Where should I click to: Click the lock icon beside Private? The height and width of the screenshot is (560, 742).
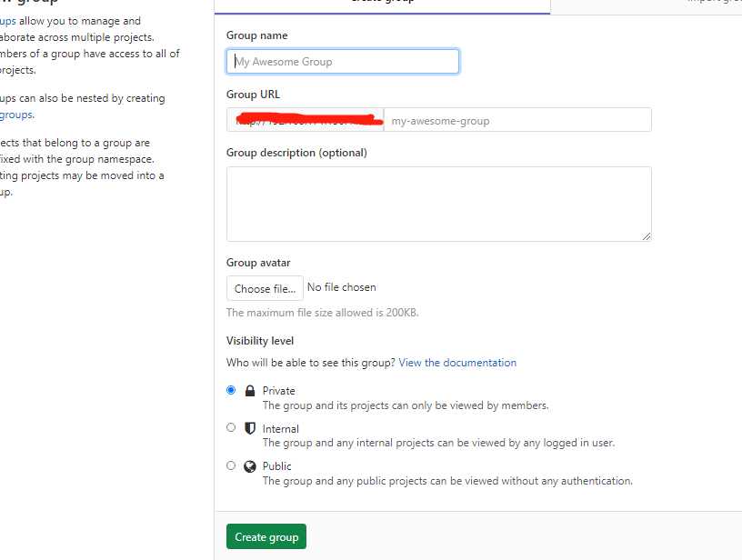pos(250,391)
